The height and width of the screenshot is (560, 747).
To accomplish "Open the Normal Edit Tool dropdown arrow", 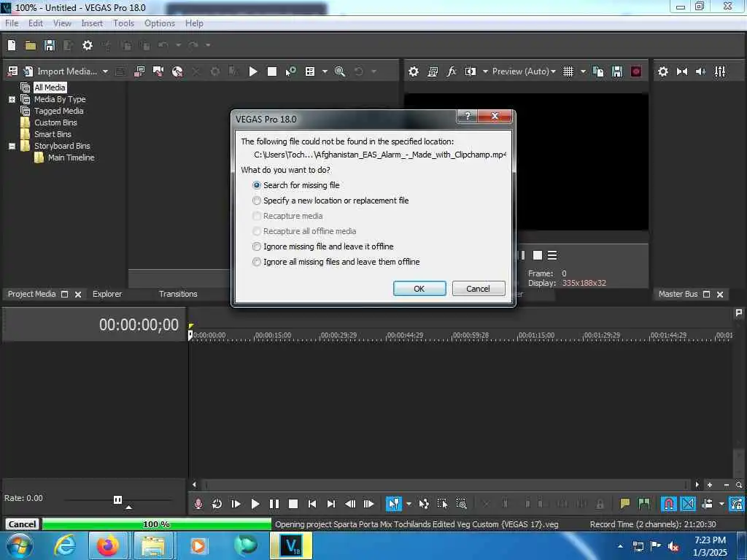I will tap(409, 504).
